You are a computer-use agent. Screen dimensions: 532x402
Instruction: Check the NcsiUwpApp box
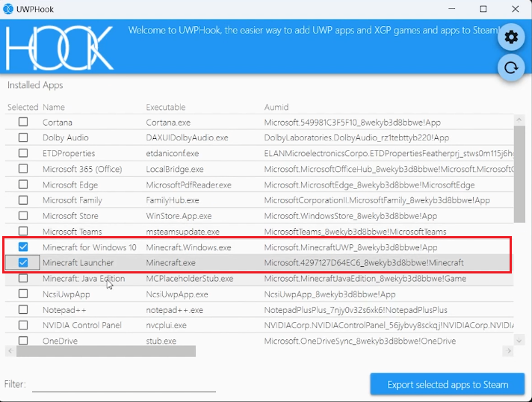[23, 294]
